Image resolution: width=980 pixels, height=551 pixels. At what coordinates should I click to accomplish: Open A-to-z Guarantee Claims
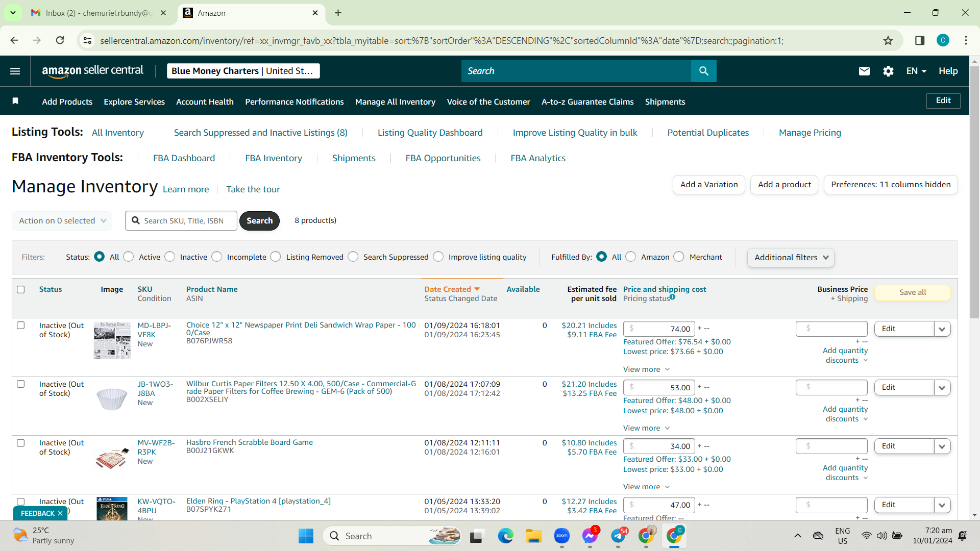pyautogui.click(x=587, y=102)
